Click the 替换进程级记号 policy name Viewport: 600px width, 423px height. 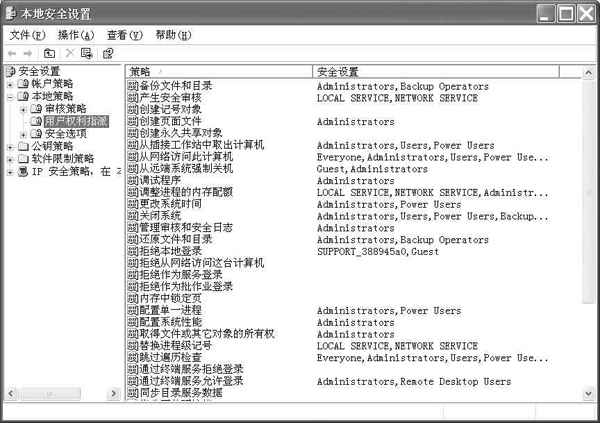tap(175, 346)
